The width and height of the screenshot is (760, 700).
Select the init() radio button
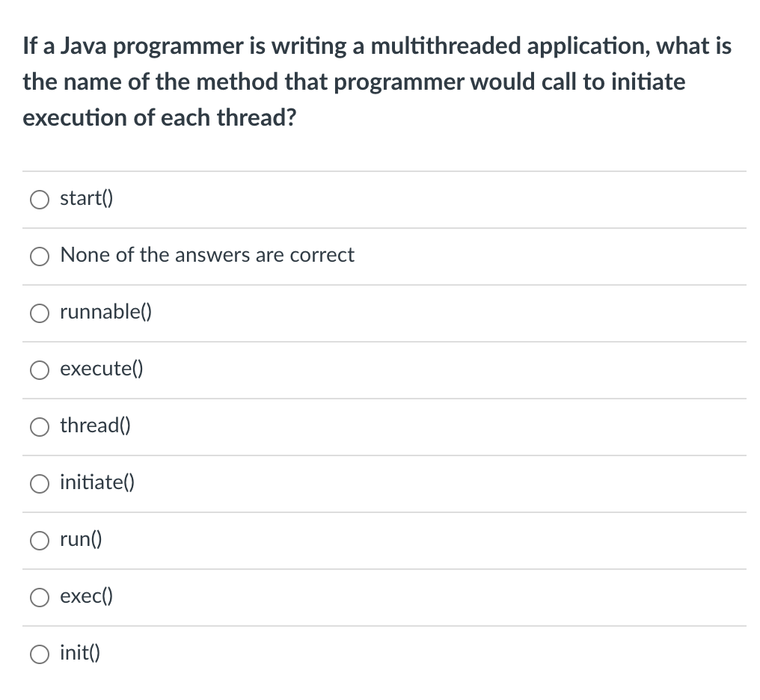pyautogui.click(x=40, y=654)
